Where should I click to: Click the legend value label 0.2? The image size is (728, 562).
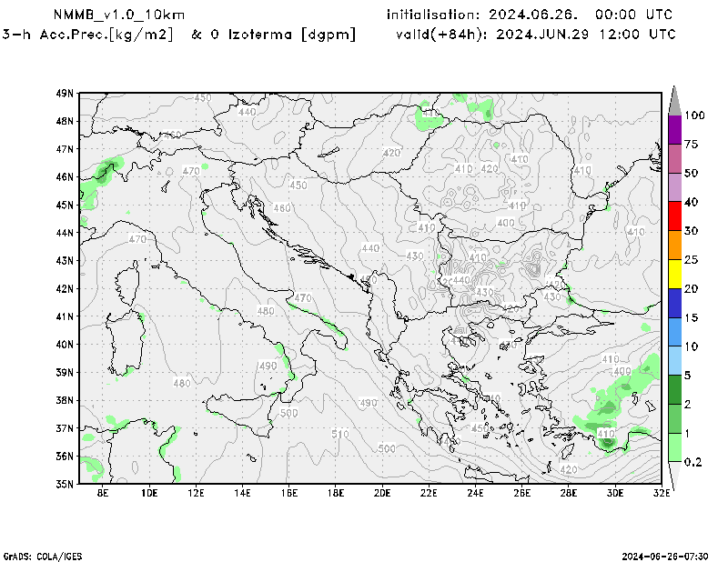[694, 462]
